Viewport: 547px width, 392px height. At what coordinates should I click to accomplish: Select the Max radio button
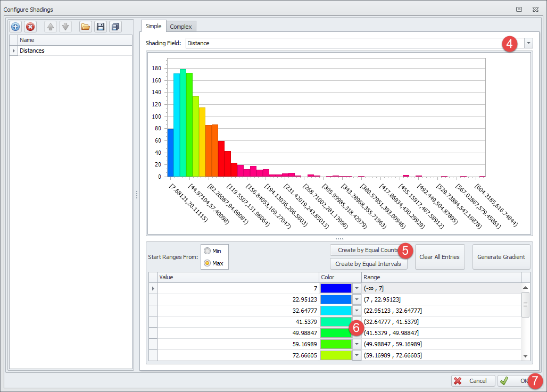pos(208,263)
